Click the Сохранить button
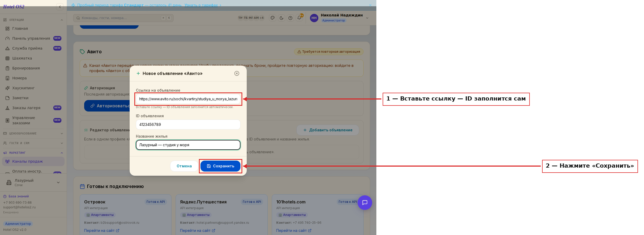644x235 pixels. pos(220,166)
